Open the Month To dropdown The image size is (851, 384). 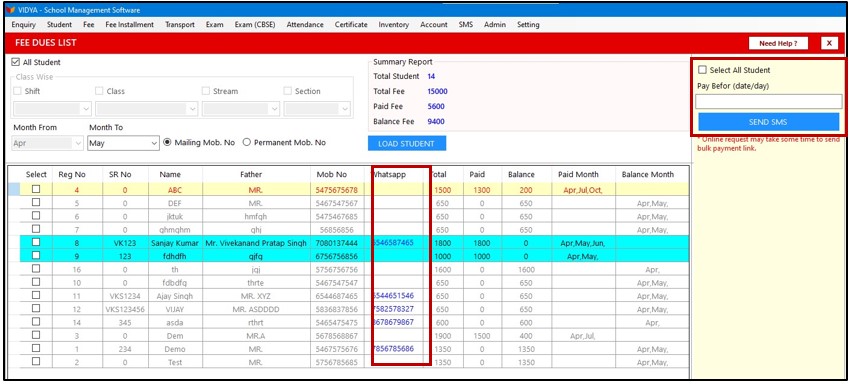(123, 144)
